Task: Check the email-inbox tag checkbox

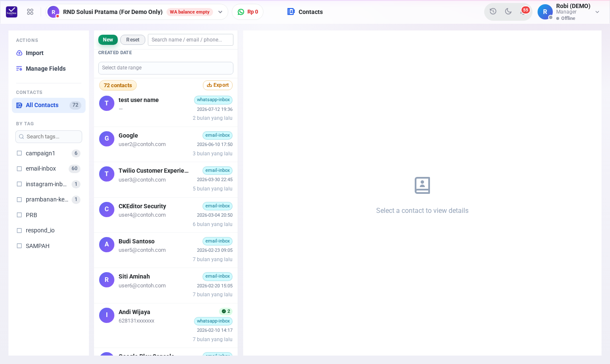Action: tap(19, 168)
